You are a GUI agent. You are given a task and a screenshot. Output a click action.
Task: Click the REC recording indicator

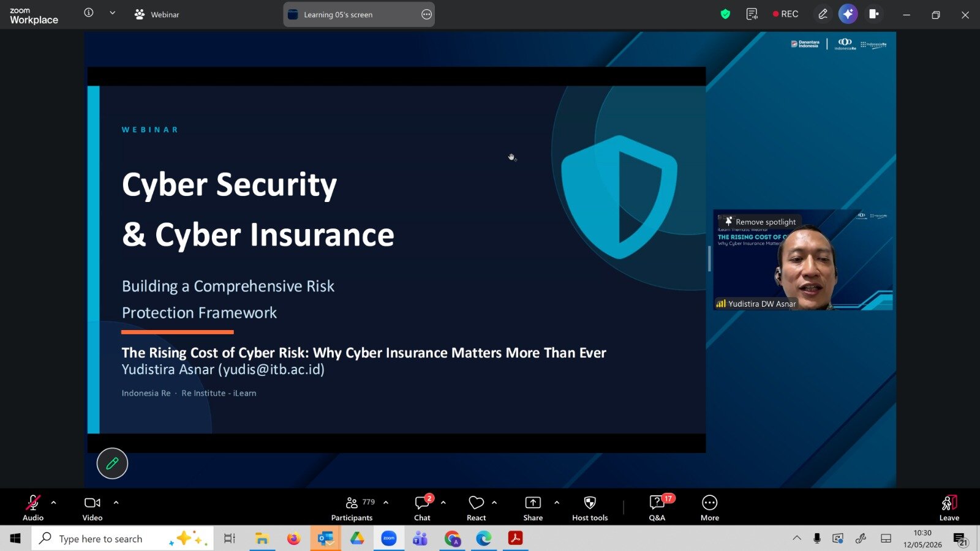786,14
